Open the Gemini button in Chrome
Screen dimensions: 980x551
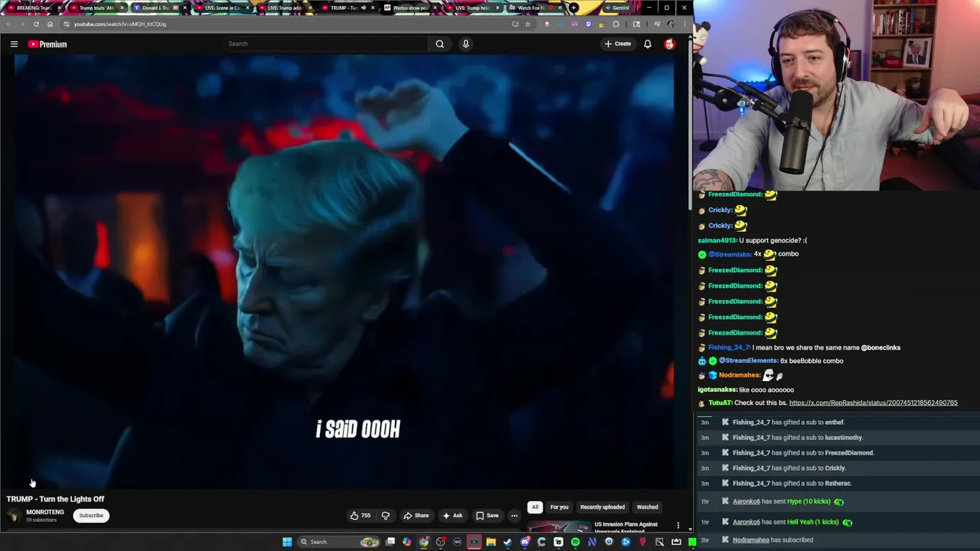coord(616,8)
